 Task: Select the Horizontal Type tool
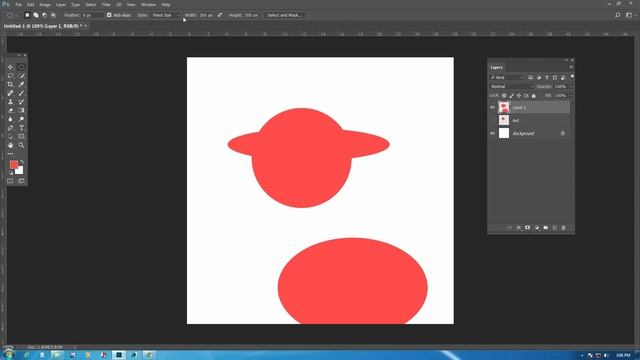coord(21,128)
